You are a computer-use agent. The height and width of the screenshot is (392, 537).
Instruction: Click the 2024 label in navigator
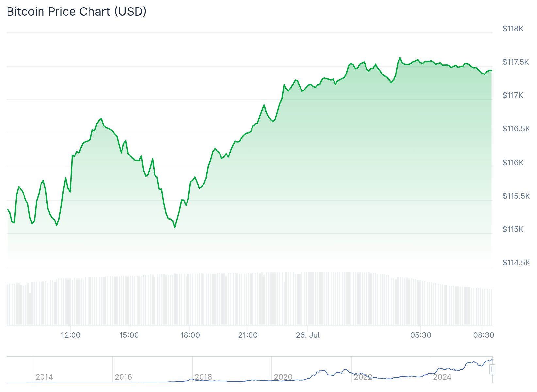tap(442, 377)
